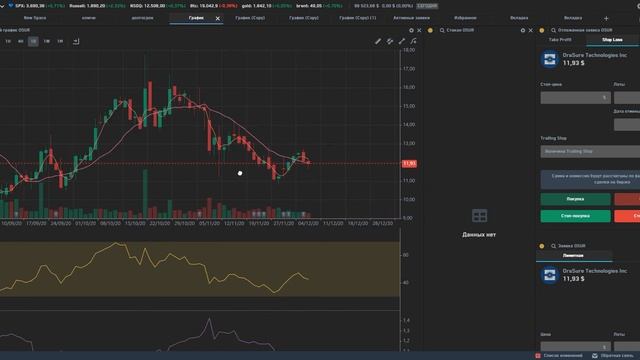Click the gold ticker quote

[x=267, y=6]
